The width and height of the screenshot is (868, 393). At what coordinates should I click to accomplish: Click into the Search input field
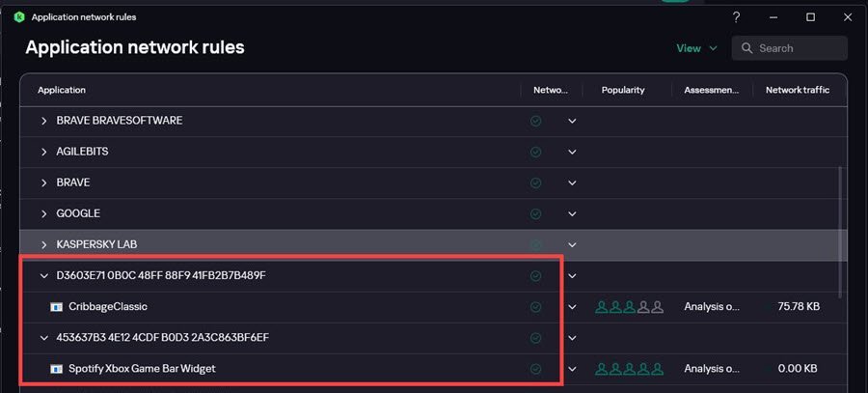coord(799,48)
